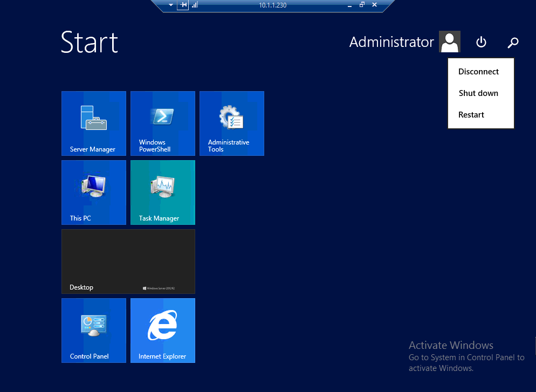Minimize the 10.1.1.230 remote session
The height and width of the screenshot is (392, 536).
click(350, 5)
